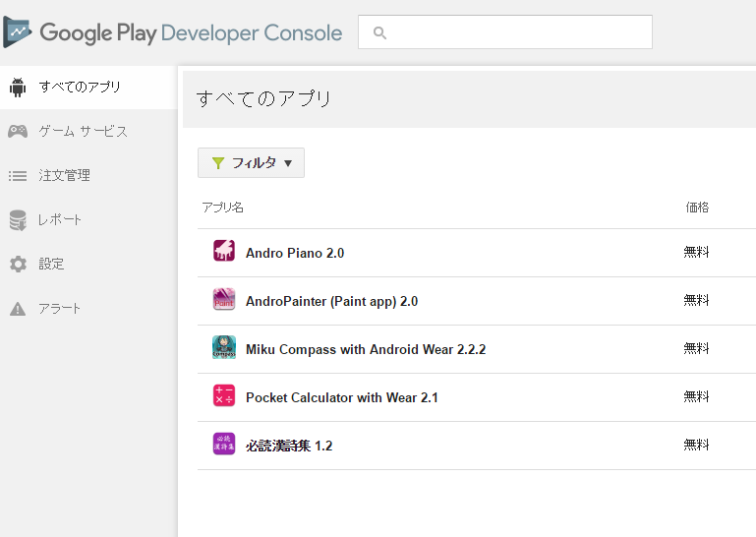Click the Android robot icon in sidebar

(18, 87)
